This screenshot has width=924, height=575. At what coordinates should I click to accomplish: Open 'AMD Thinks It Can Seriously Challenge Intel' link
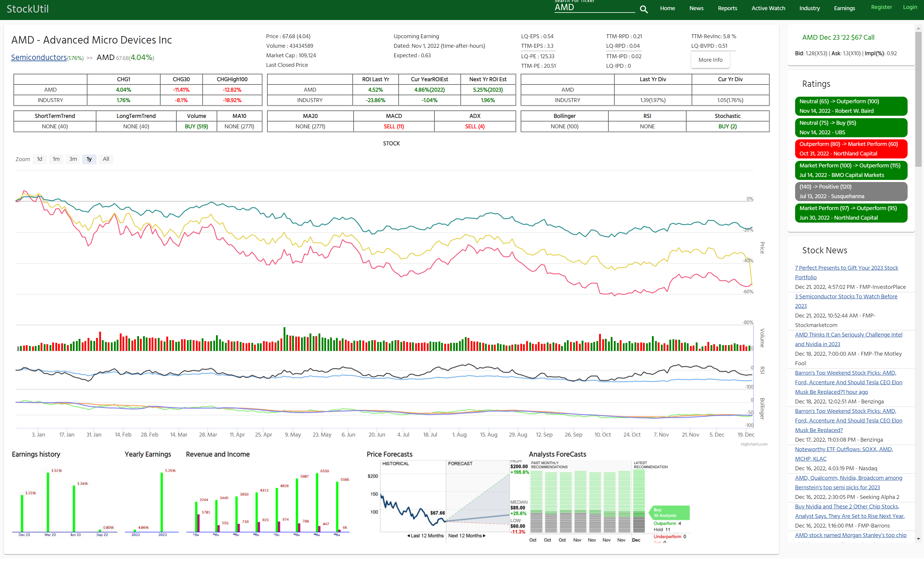848,340
